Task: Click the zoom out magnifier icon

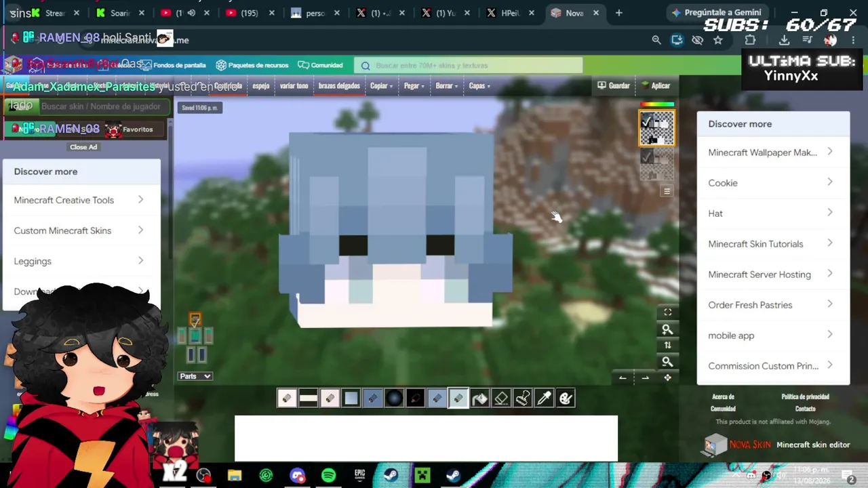Action: coord(667,362)
